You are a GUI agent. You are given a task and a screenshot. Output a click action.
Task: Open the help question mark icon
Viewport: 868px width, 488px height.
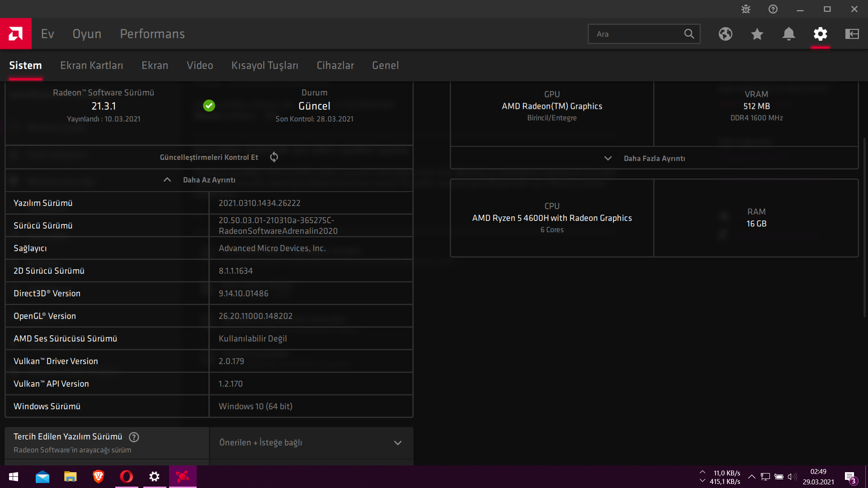point(773,9)
